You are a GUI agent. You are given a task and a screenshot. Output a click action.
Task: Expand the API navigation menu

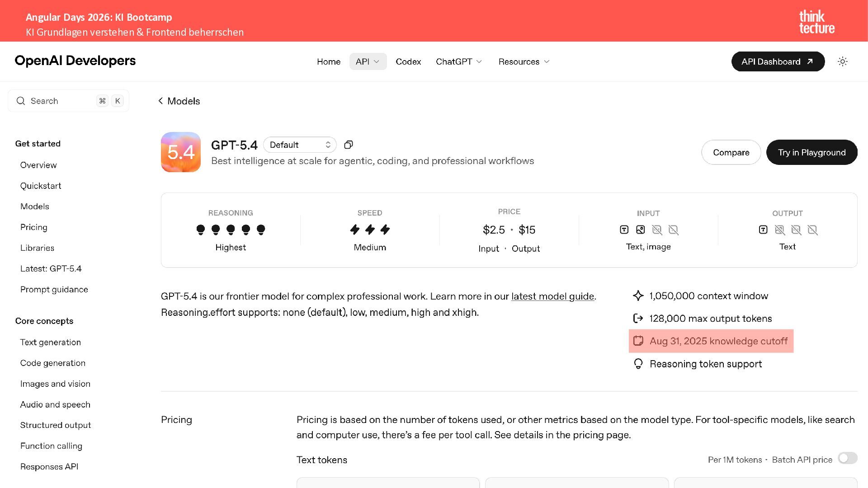click(x=368, y=61)
